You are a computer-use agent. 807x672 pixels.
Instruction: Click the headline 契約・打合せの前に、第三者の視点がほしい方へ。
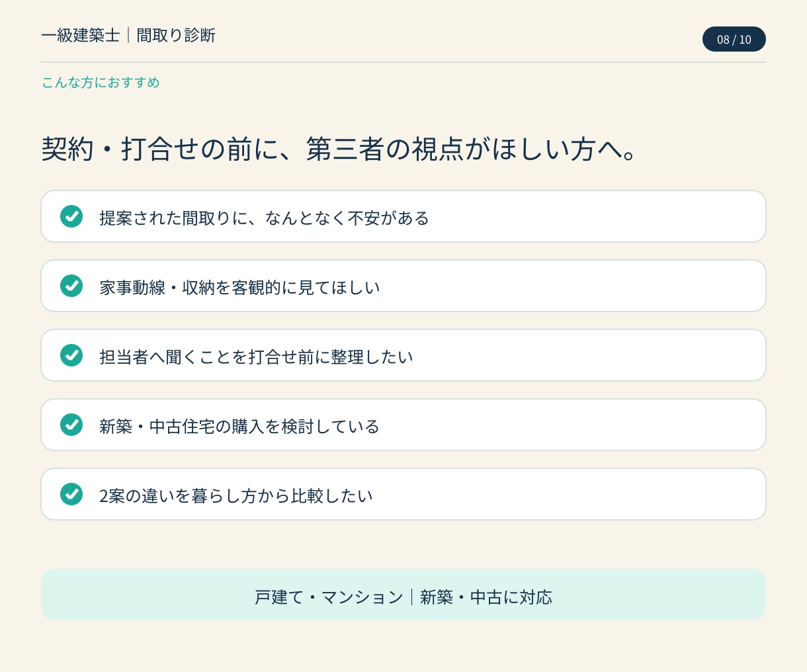[x=339, y=149]
